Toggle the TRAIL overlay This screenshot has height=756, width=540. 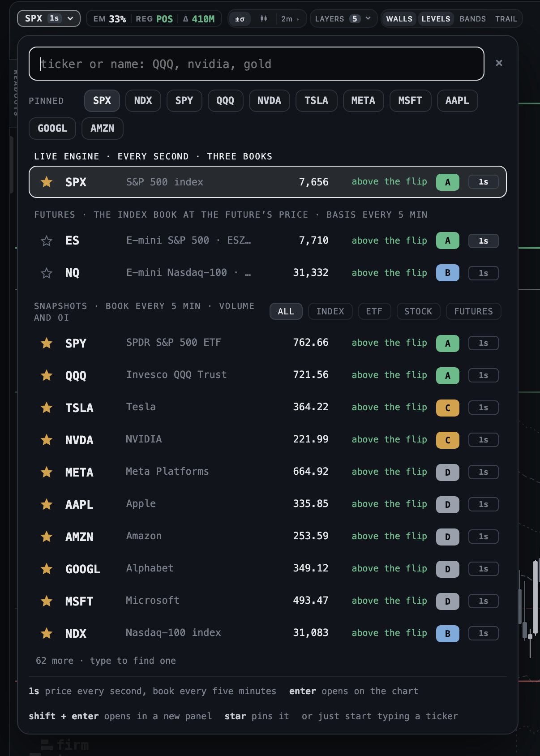pyautogui.click(x=506, y=19)
